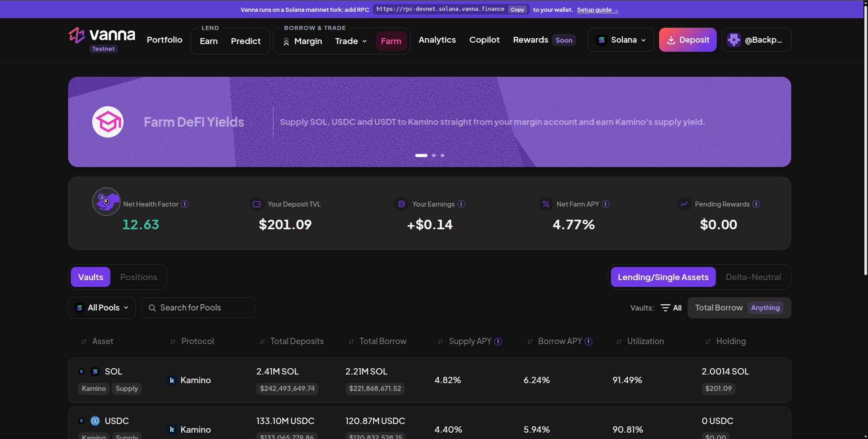868x439 pixels.
Task: Click the Pending Rewards trend icon
Action: coord(684,204)
